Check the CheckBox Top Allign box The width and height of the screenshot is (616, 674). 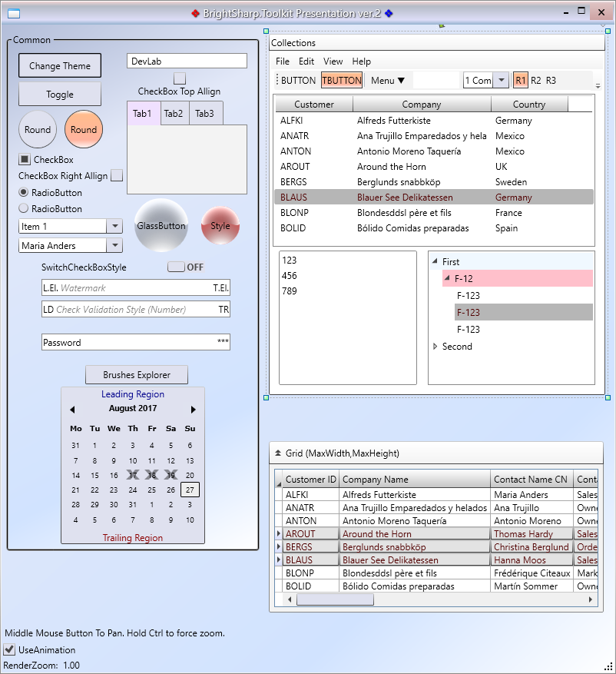(179, 78)
